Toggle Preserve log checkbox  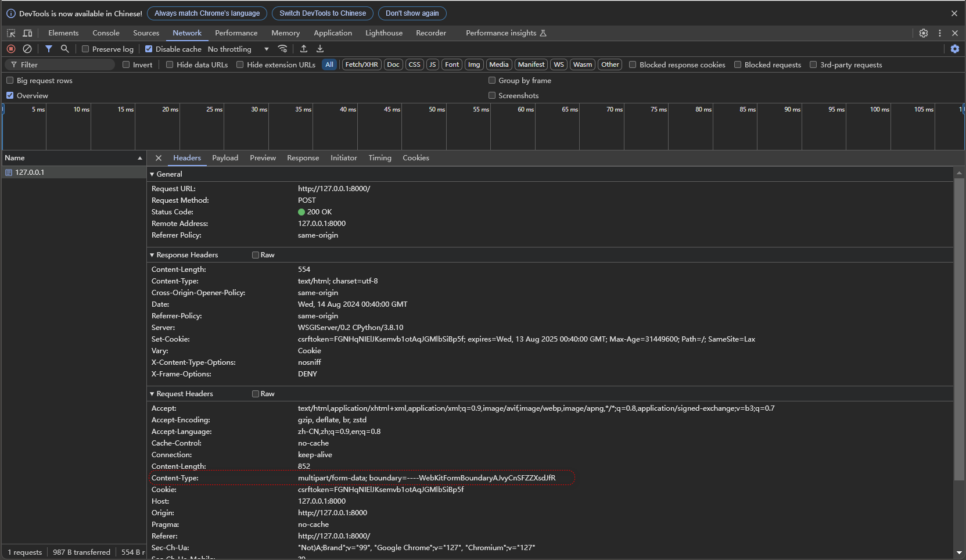(x=85, y=49)
